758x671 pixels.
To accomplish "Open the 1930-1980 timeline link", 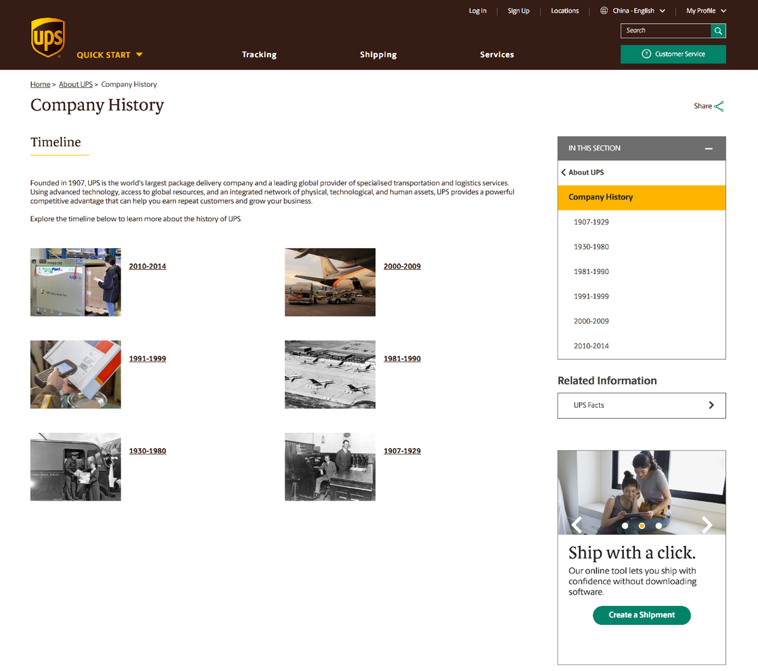I will pyautogui.click(x=147, y=451).
